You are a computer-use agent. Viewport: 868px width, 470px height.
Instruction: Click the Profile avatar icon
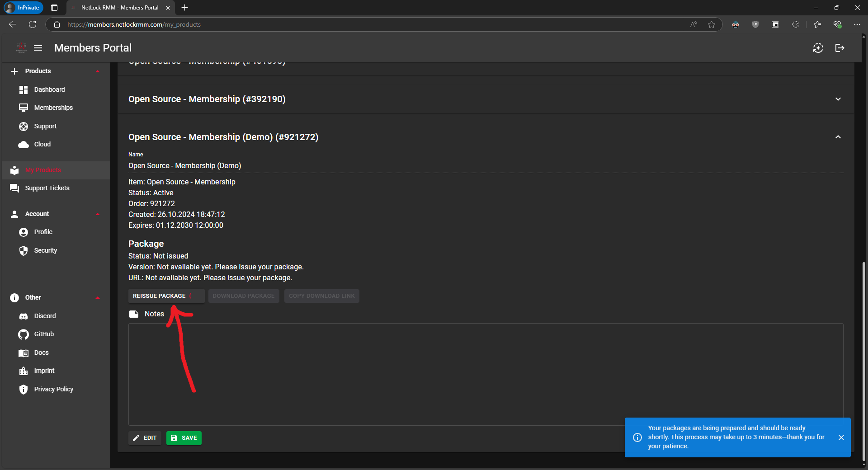pos(24,232)
